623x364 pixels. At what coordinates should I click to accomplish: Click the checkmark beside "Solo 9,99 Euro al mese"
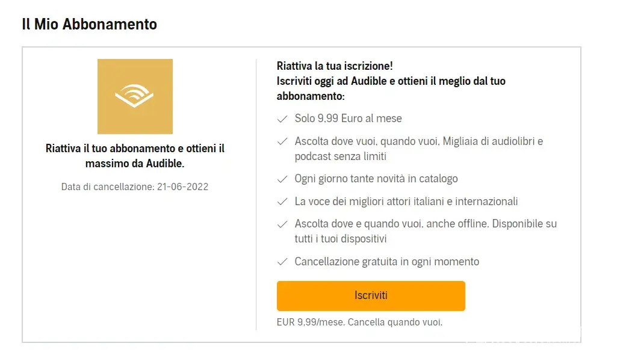(x=282, y=119)
